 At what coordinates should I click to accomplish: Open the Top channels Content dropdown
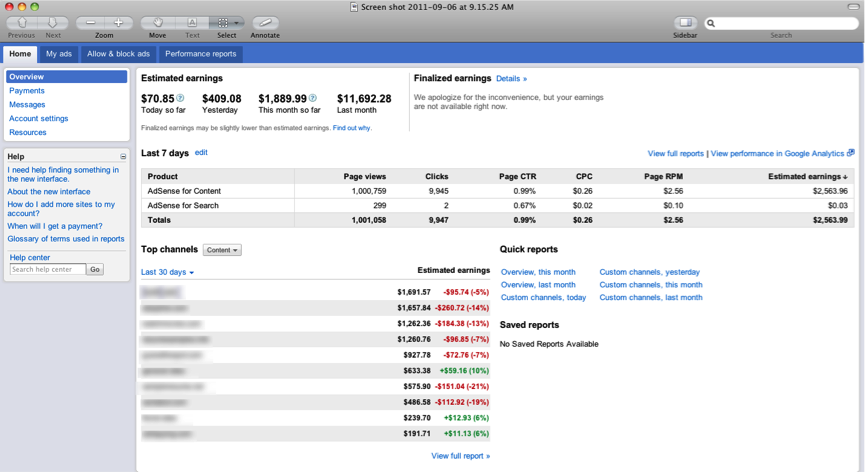[x=222, y=250]
